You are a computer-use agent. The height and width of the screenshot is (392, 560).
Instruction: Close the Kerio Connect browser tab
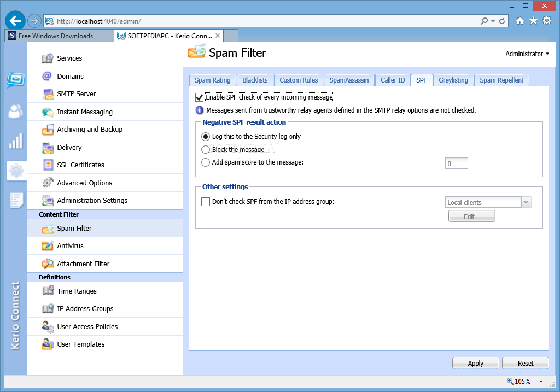[x=218, y=36]
